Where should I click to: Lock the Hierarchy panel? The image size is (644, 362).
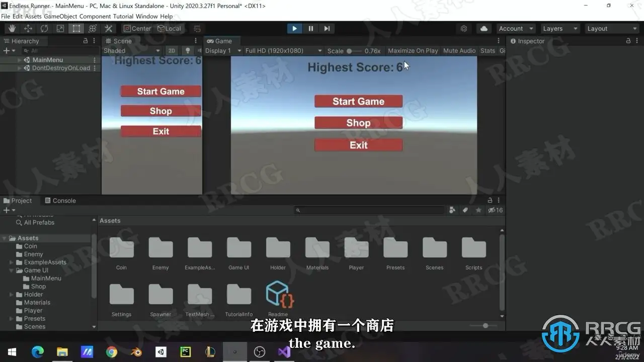(x=86, y=41)
